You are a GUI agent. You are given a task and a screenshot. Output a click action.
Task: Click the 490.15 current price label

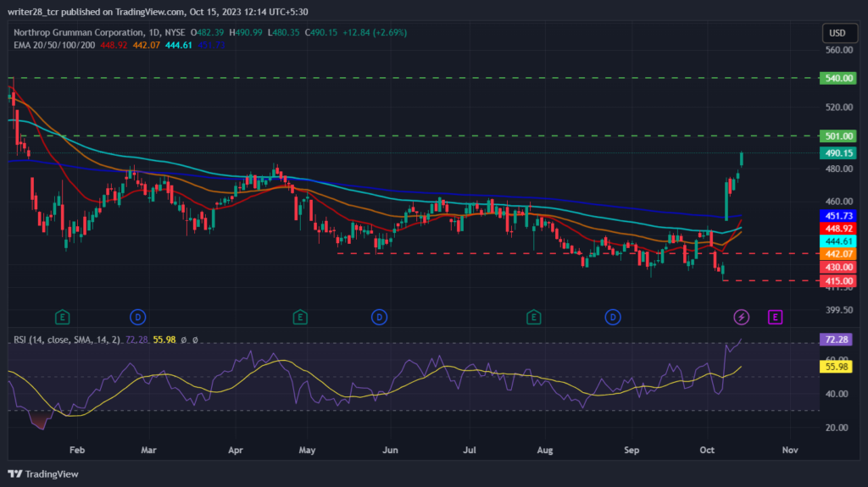pos(838,152)
